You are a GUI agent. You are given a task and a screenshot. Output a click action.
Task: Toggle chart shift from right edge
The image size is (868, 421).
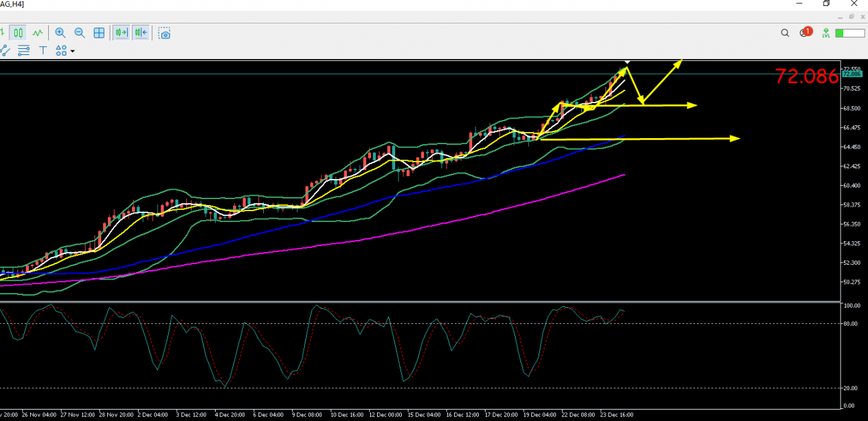(x=121, y=32)
